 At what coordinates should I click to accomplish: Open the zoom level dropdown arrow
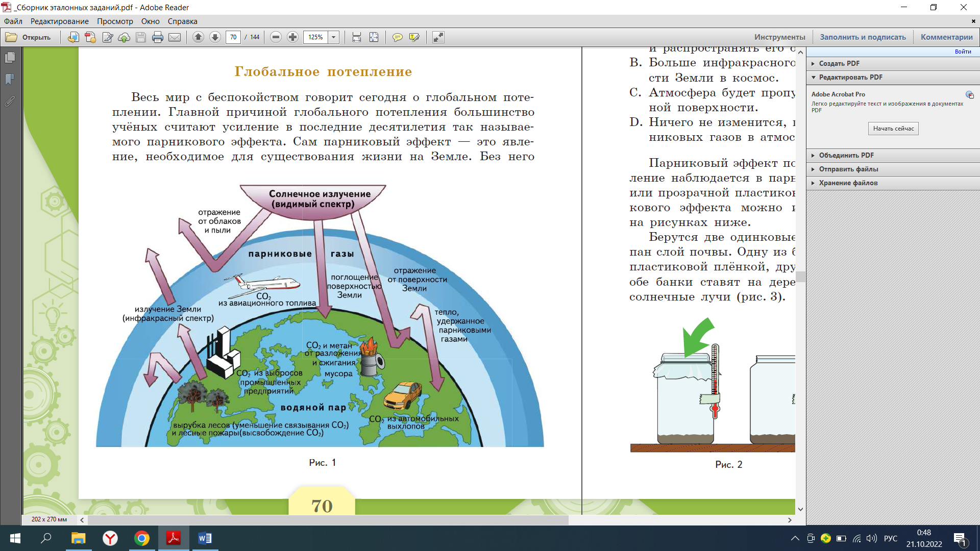[x=334, y=37]
